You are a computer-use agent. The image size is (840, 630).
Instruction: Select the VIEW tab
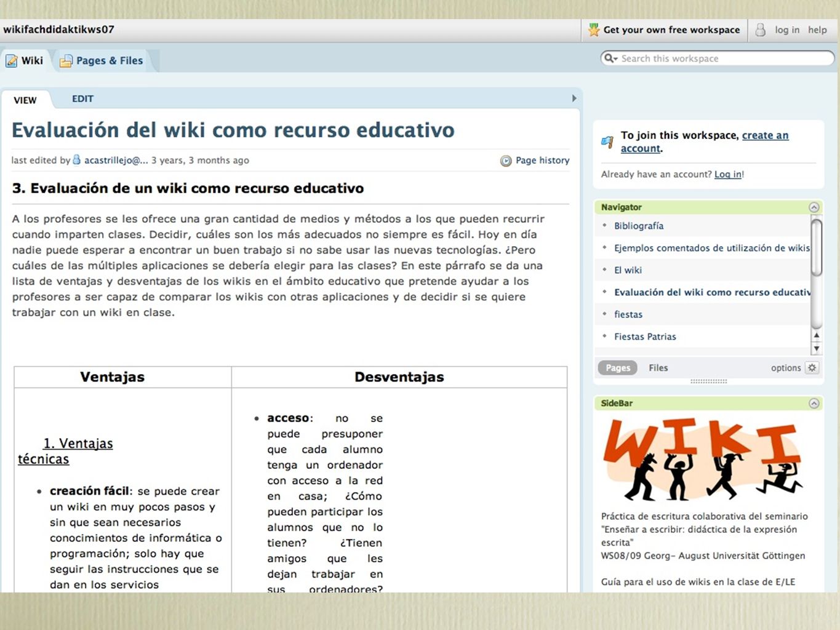tap(25, 100)
